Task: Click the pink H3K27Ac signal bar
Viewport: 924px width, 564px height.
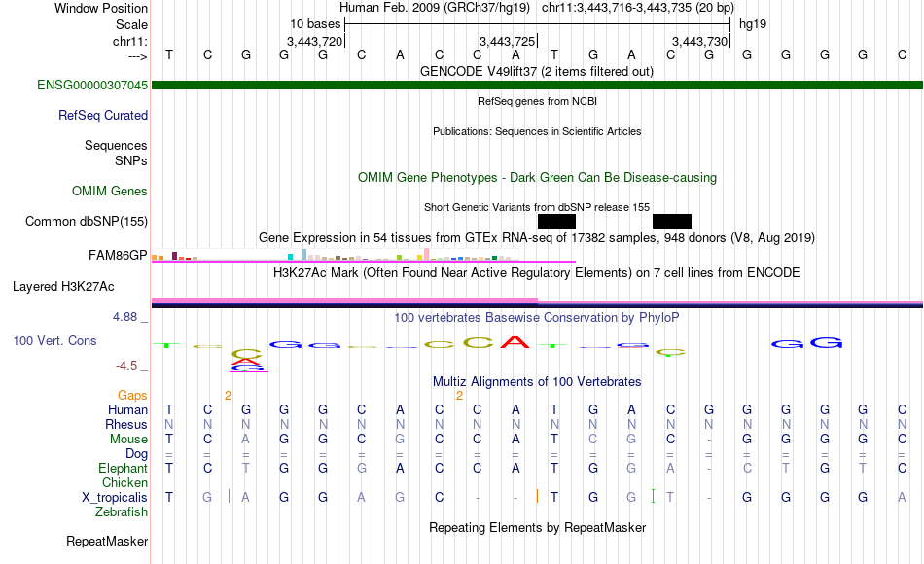Action: coord(344,300)
